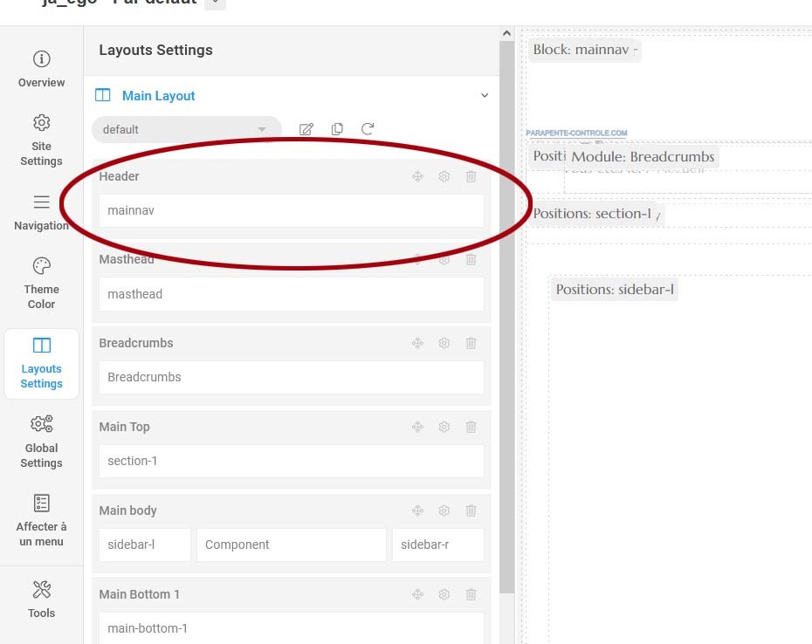
Task: Open the Overview section
Action: pos(41,69)
